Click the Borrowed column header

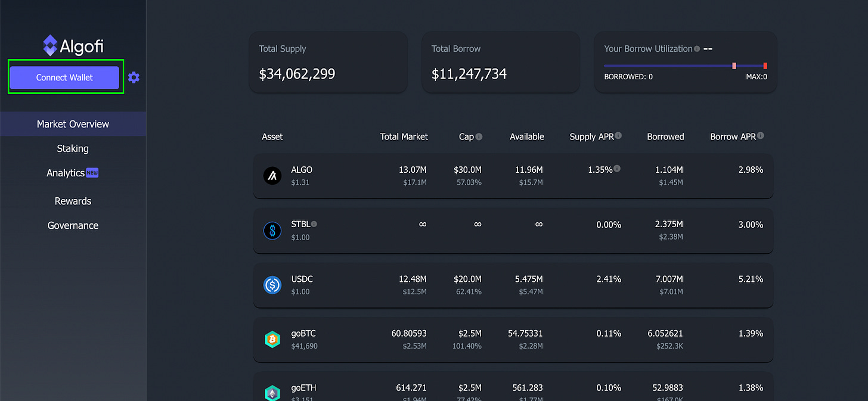pyautogui.click(x=665, y=136)
